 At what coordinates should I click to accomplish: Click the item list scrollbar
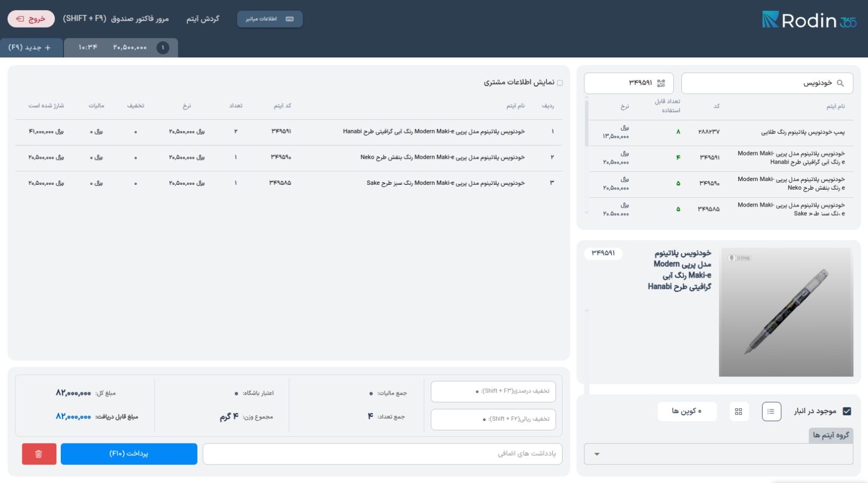coord(586,123)
